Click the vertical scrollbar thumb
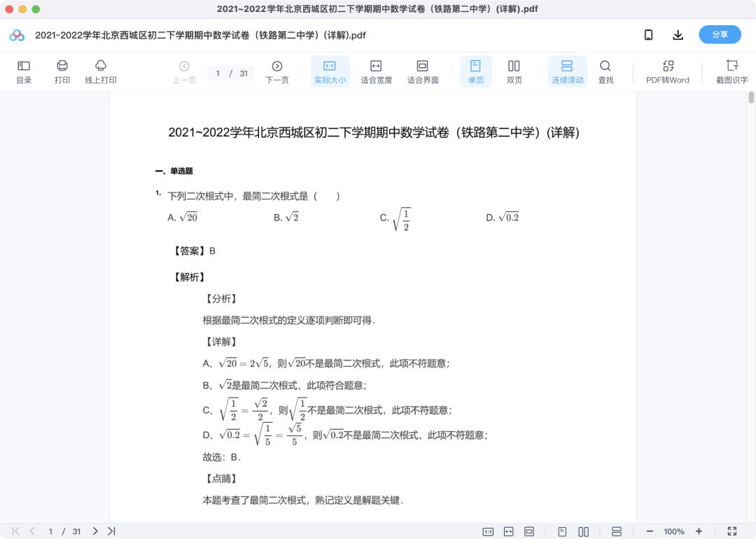 pos(750,97)
